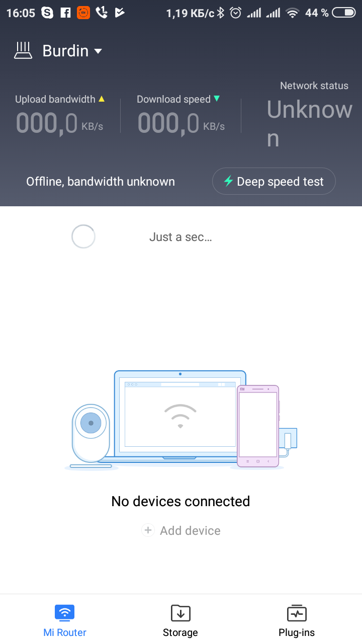Tap the Unknown network status value
Screen dimensions: 362x644
pos(309,124)
